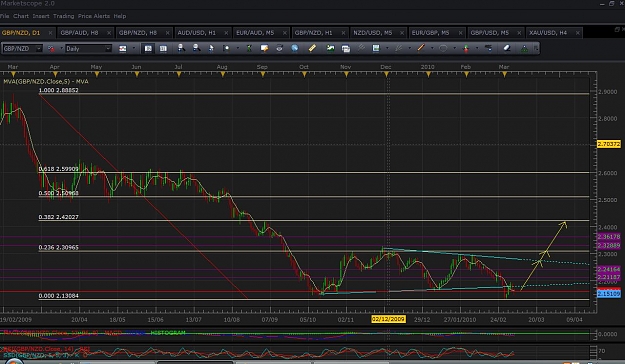This screenshot has width=625, height=364.
Task: Click the blue 2.15109 current price label
Action: click(x=609, y=294)
